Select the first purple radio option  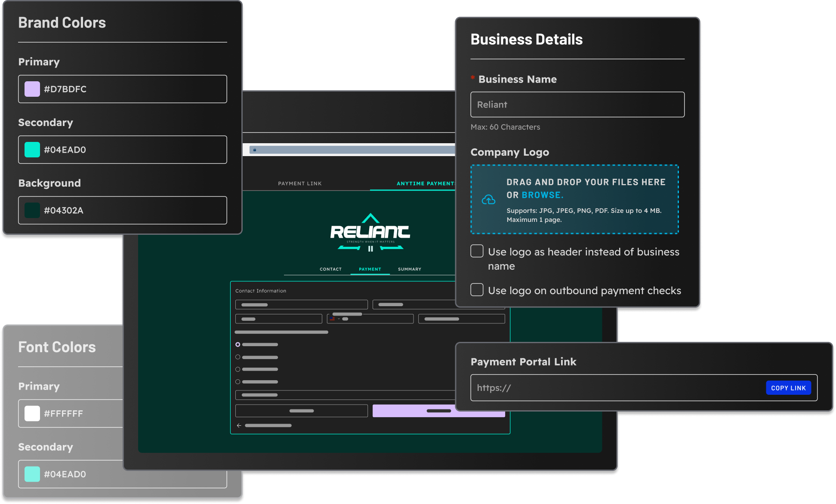238,344
